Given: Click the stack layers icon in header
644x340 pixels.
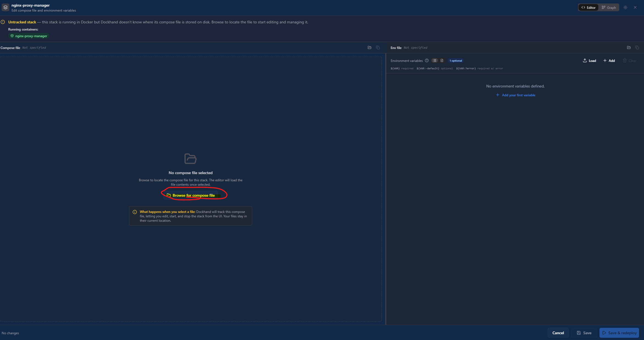Looking at the screenshot, I should coord(5,7).
